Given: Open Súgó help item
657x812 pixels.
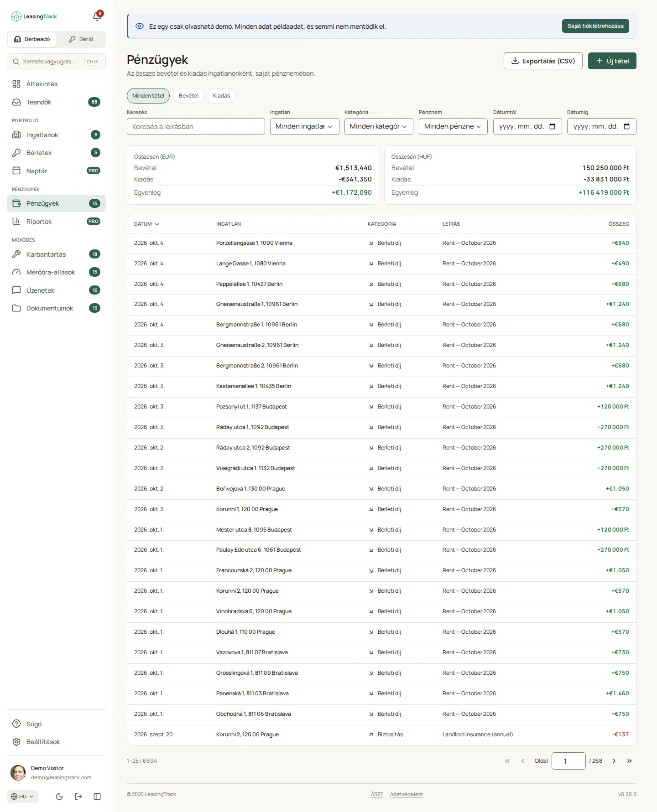Looking at the screenshot, I should pos(56,724).
